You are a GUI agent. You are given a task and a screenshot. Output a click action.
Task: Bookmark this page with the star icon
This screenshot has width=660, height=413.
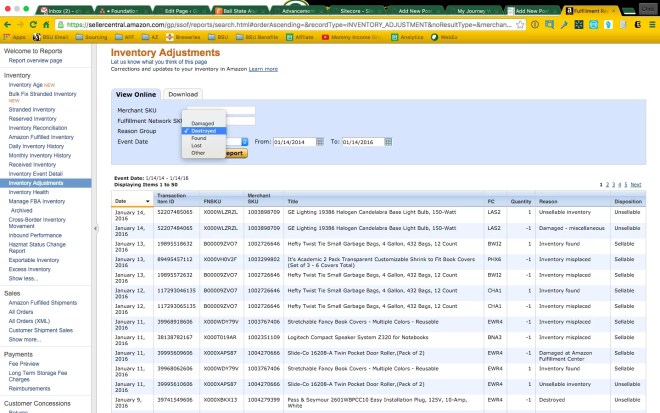pyautogui.click(x=520, y=25)
